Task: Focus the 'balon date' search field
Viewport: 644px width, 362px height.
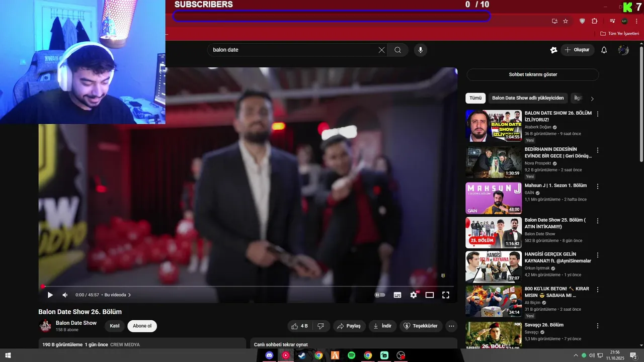Action: (x=294, y=50)
